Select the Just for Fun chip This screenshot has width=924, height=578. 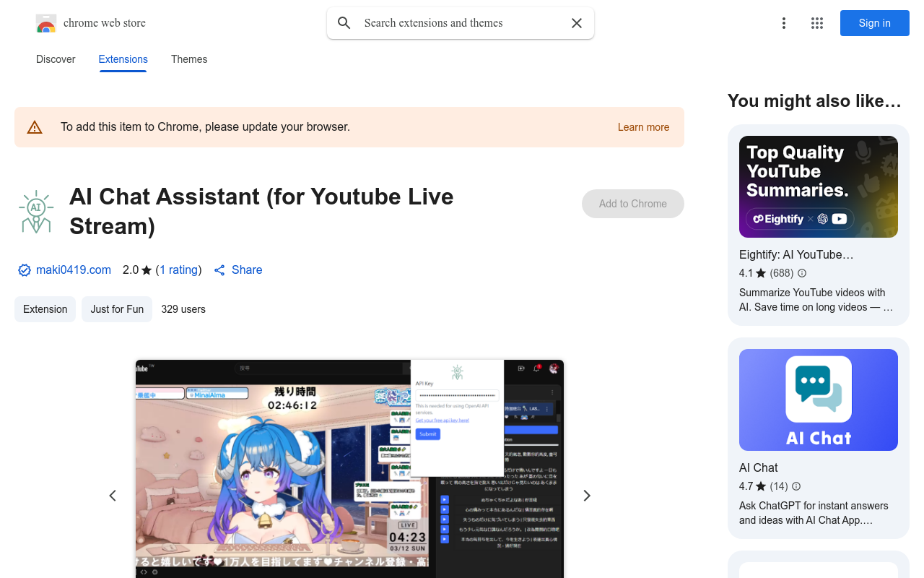click(x=117, y=309)
